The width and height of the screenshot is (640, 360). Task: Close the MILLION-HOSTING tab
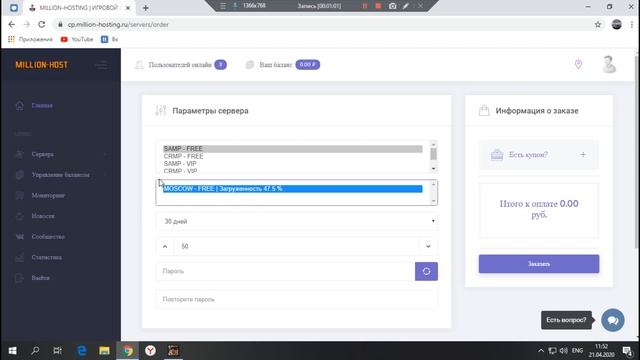pyautogui.click(x=128, y=8)
